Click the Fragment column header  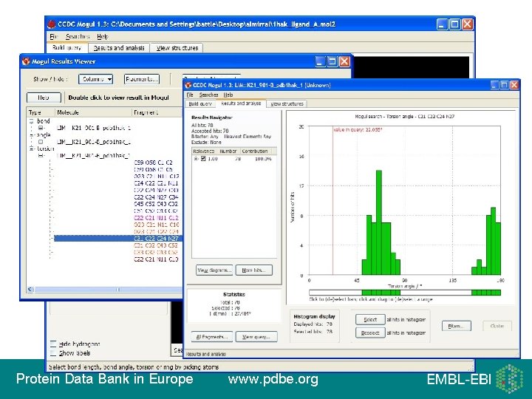coord(157,112)
